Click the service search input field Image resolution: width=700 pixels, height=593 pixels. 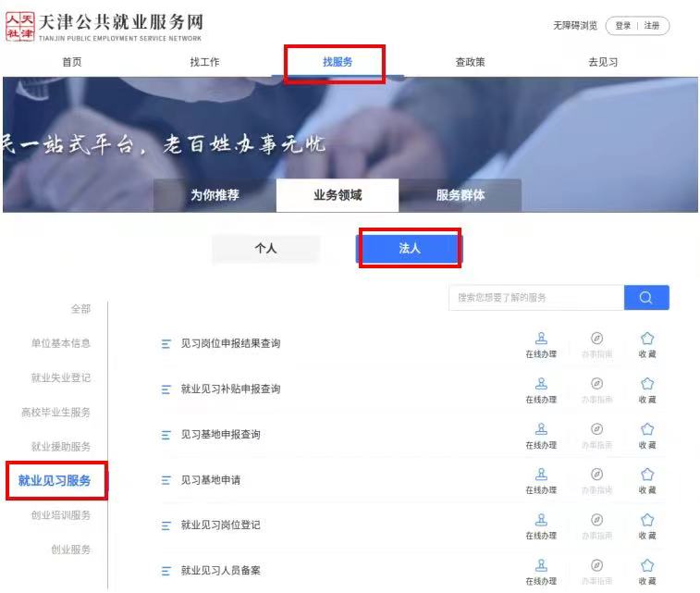(536, 297)
